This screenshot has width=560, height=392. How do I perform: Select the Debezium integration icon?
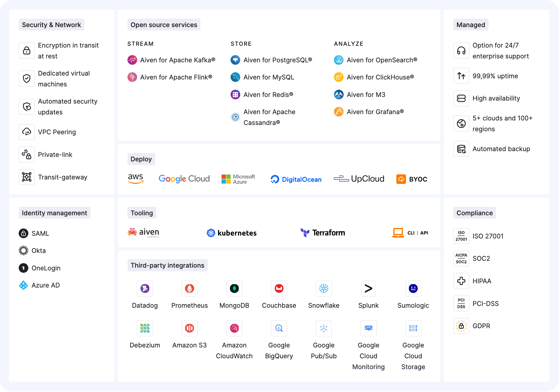point(145,328)
